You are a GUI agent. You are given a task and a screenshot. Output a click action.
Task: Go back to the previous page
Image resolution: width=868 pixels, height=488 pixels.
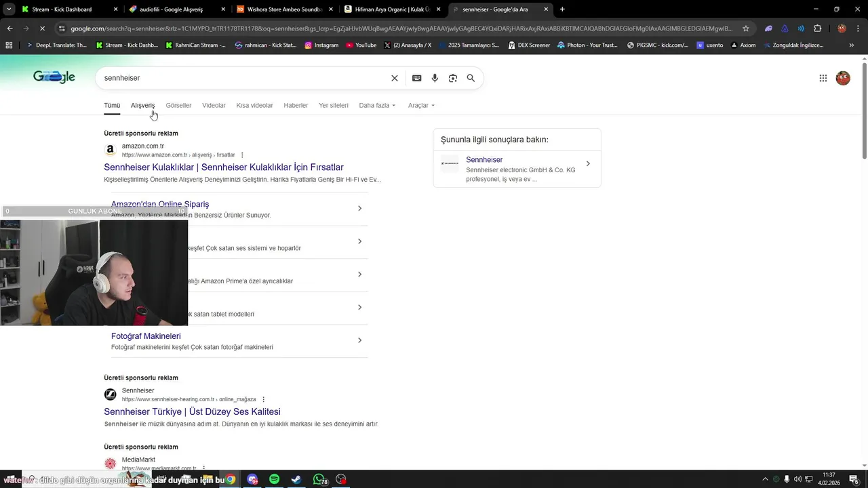[x=9, y=28]
